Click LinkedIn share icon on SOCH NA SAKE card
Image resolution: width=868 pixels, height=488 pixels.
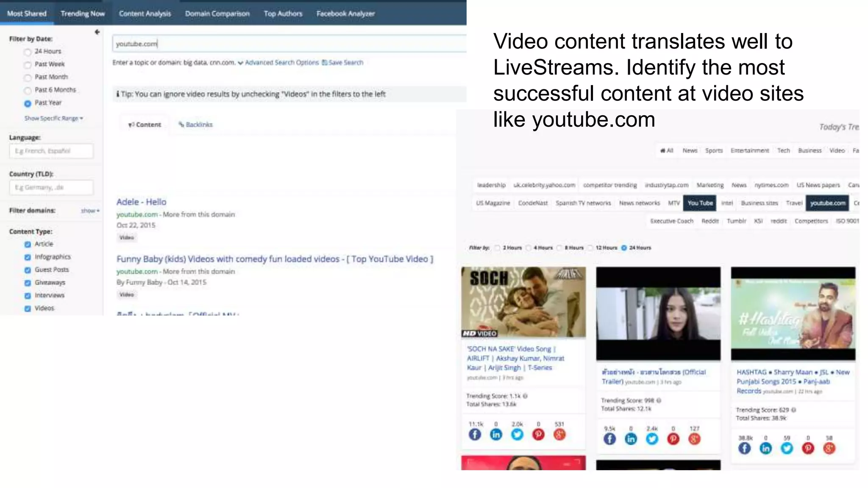click(x=496, y=434)
